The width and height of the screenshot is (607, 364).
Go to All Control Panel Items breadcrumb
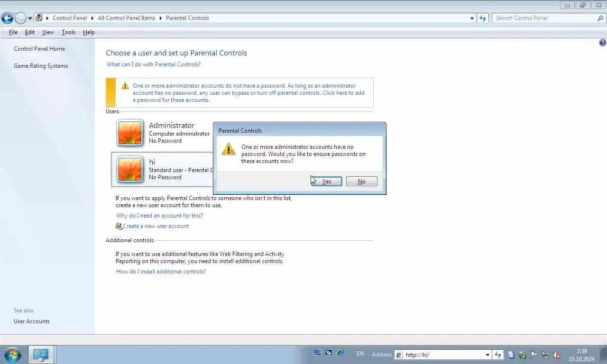pos(126,18)
